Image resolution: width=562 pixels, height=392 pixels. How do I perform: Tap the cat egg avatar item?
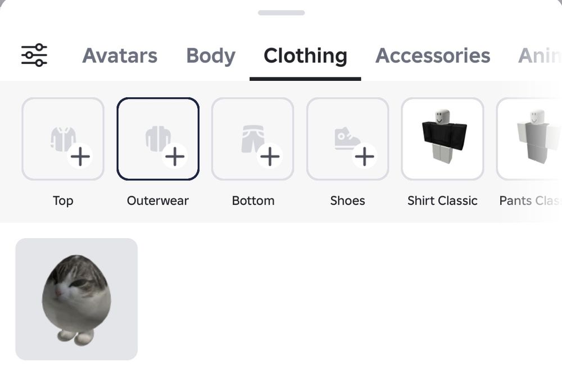click(76, 299)
